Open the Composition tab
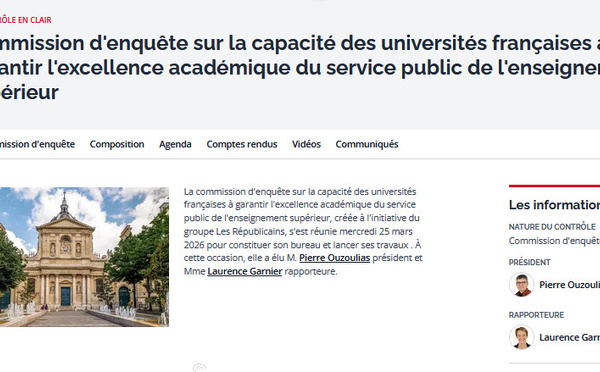Image resolution: width=600 pixels, height=372 pixels. (x=117, y=144)
